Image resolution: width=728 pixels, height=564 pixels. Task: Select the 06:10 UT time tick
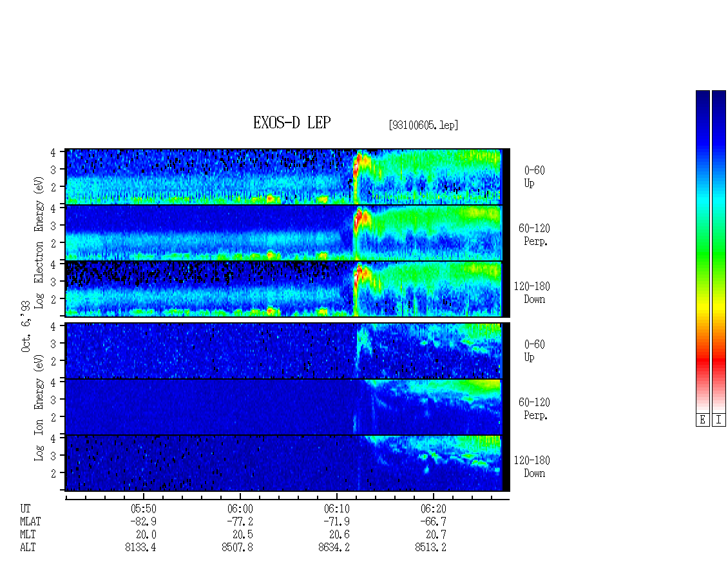click(x=336, y=509)
